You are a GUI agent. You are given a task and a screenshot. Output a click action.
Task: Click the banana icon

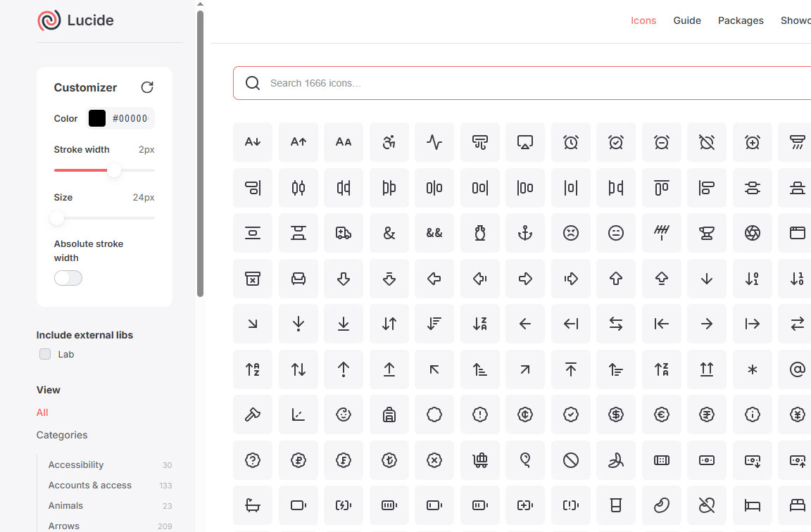[x=616, y=460]
